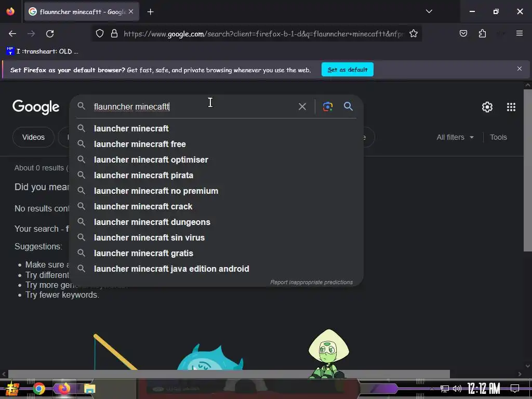Click the vertical page scrollbar thumb
Image resolution: width=532 pixels, height=399 pixels.
click(x=527, y=170)
